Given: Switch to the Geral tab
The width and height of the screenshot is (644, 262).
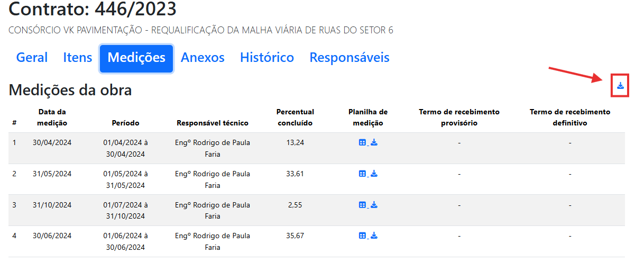Looking at the screenshot, I should tap(32, 58).
